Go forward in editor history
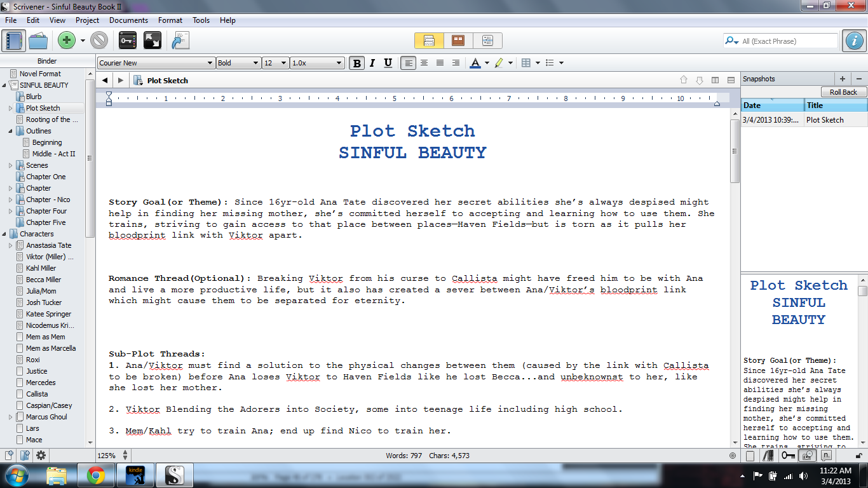Screen dimensions: 868x488 tap(120, 80)
